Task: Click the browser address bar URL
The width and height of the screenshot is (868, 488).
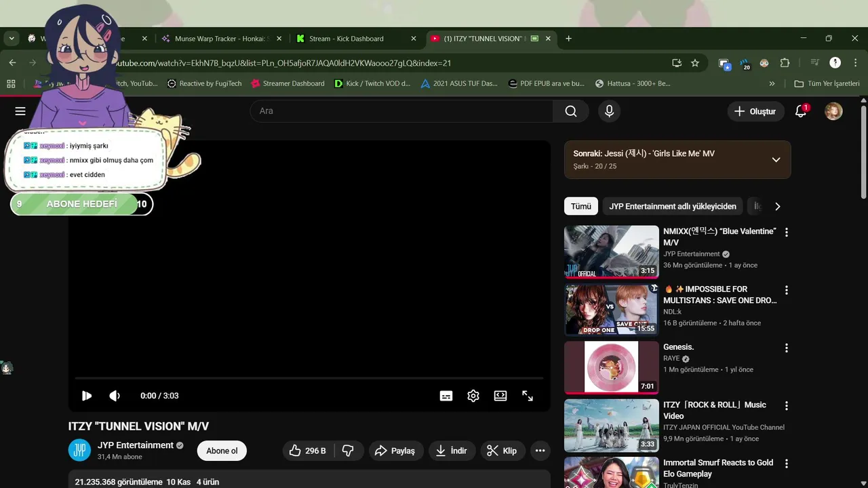Action: tap(281, 63)
